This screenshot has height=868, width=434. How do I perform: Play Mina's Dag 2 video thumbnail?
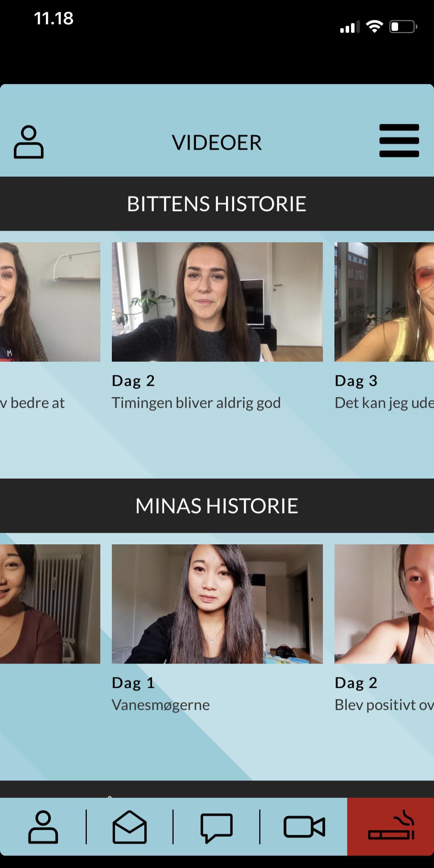(384, 604)
